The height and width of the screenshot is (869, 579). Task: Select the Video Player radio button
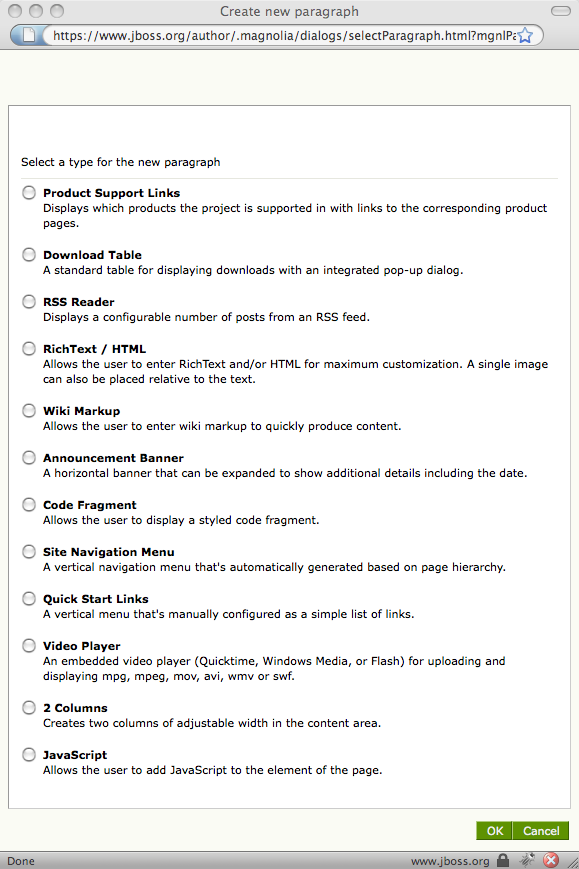click(x=29, y=646)
